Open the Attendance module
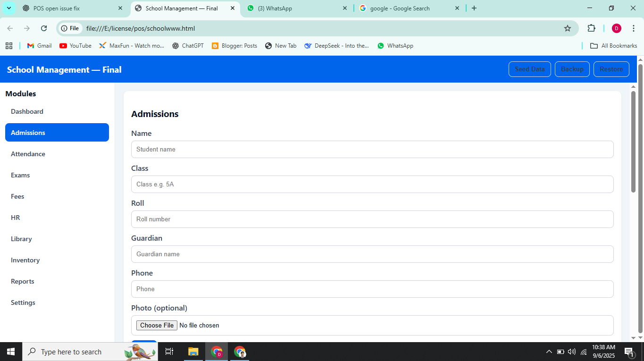The width and height of the screenshot is (644, 361). pos(28,154)
